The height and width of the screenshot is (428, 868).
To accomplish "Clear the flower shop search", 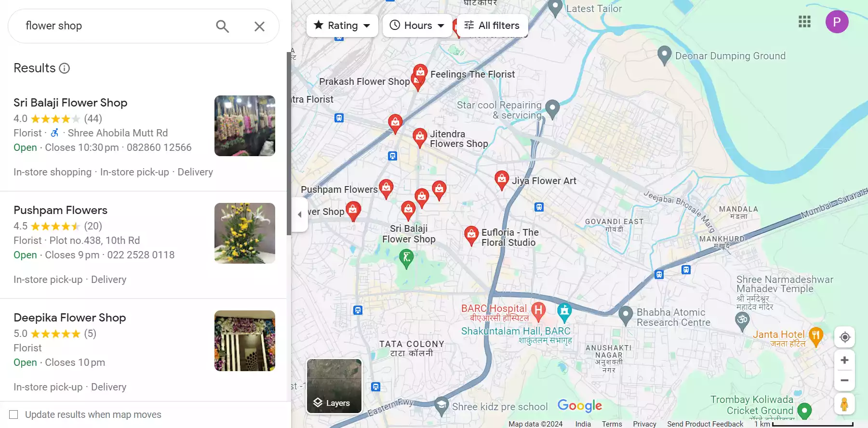I will [x=259, y=26].
